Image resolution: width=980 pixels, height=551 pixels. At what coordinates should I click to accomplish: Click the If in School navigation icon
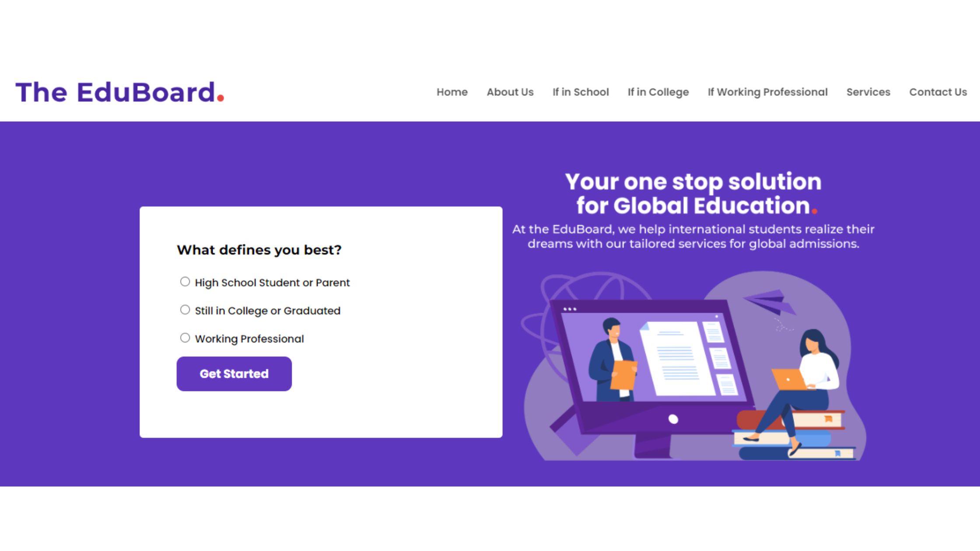[x=580, y=92]
